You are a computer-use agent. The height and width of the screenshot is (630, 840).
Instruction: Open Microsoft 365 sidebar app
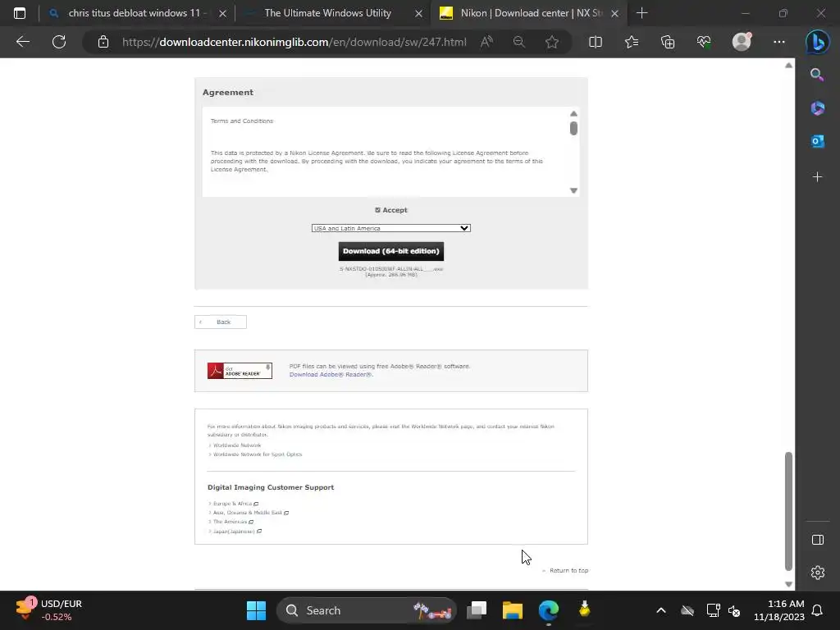pyautogui.click(x=817, y=108)
